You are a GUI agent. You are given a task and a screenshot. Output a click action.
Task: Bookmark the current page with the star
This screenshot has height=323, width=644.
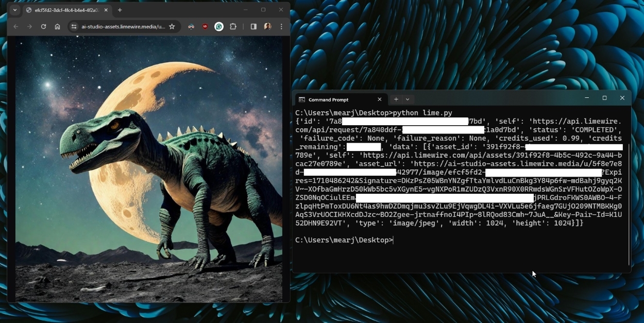tap(173, 27)
